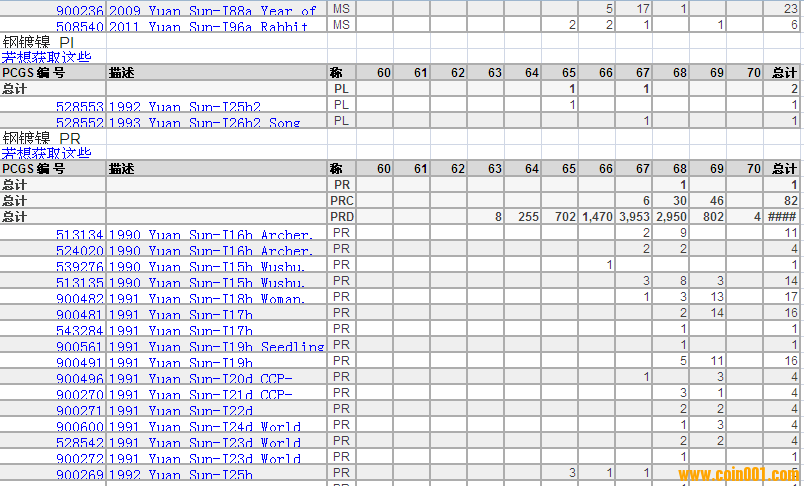Viewport: 804px width, 486px height.
Task: Open PCGS number 528553 link
Action: click(x=79, y=106)
